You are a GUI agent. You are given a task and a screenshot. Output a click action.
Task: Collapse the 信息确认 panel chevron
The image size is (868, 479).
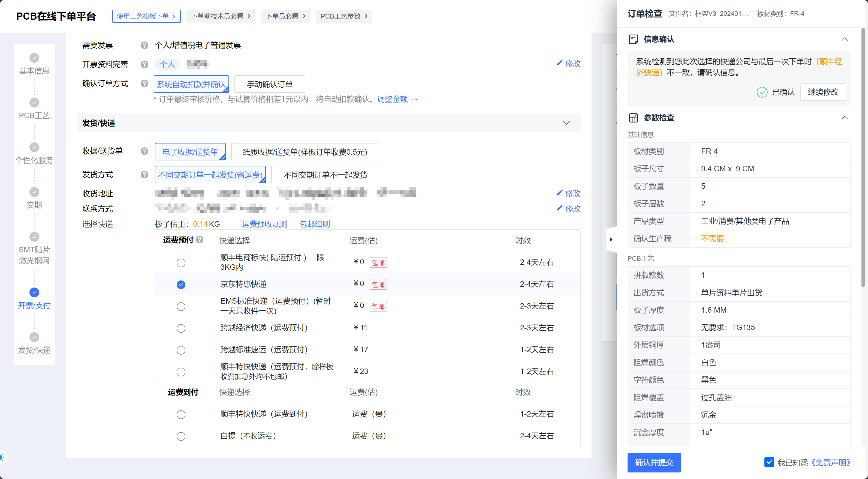click(844, 39)
